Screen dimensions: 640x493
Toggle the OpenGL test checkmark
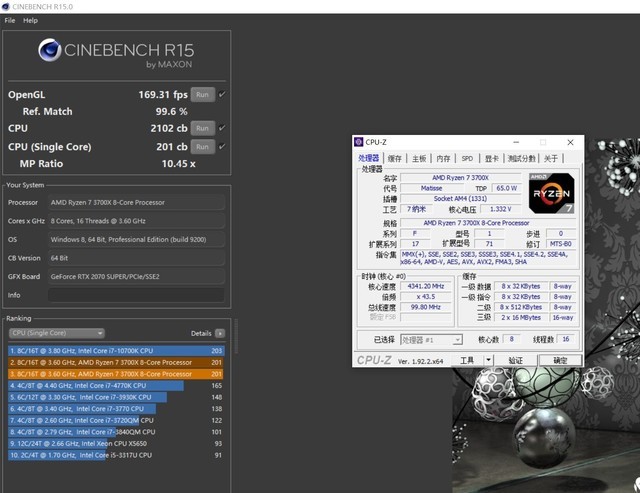222,94
